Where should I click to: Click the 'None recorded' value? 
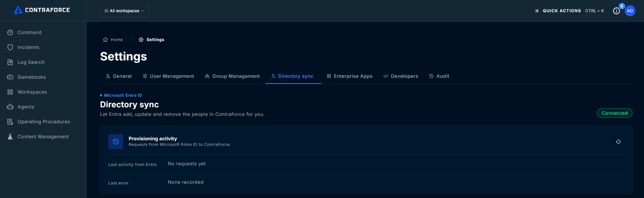[186, 182]
